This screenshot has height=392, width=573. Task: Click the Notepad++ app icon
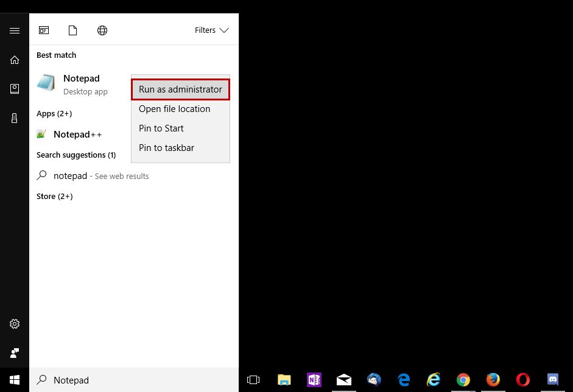[x=41, y=134]
